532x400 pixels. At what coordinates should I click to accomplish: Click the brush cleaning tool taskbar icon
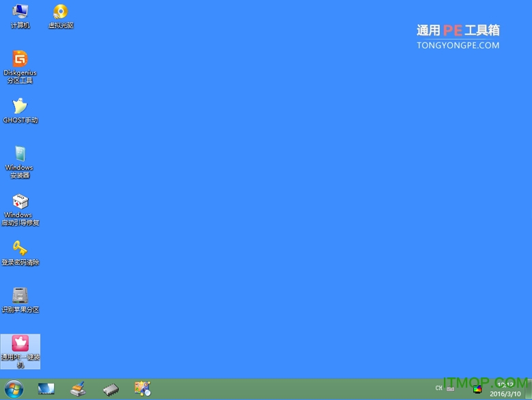click(x=78, y=389)
